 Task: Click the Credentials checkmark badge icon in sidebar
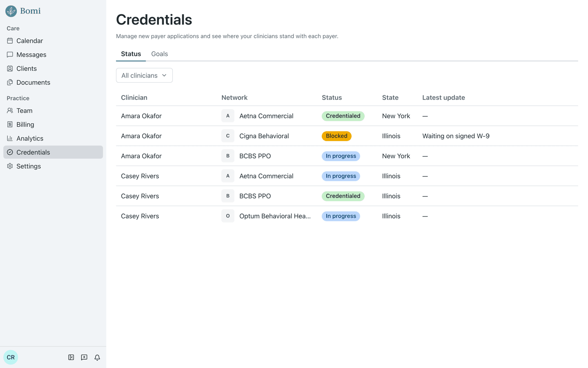tap(10, 153)
